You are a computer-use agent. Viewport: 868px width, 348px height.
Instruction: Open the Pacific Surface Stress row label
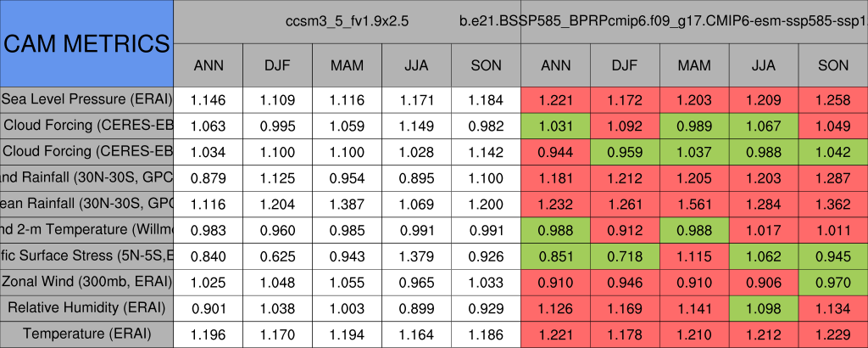tap(86, 255)
